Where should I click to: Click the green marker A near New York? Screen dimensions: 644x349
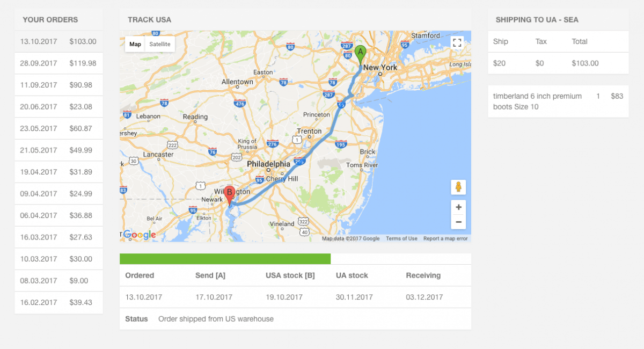pos(360,52)
